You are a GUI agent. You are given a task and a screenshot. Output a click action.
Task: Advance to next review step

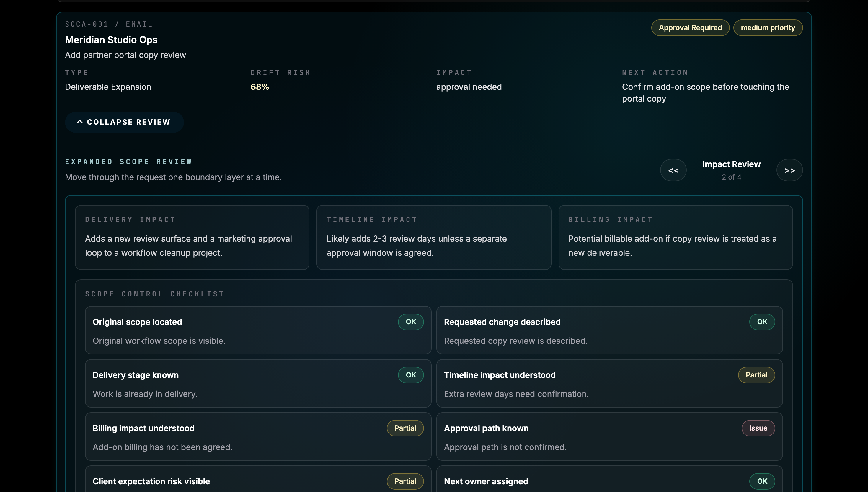pos(789,170)
